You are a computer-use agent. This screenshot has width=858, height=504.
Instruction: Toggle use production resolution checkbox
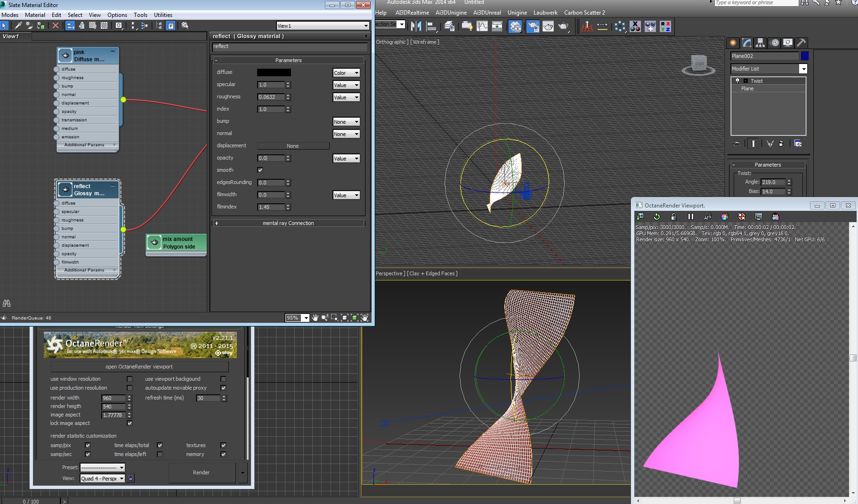[x=130, y=388]
